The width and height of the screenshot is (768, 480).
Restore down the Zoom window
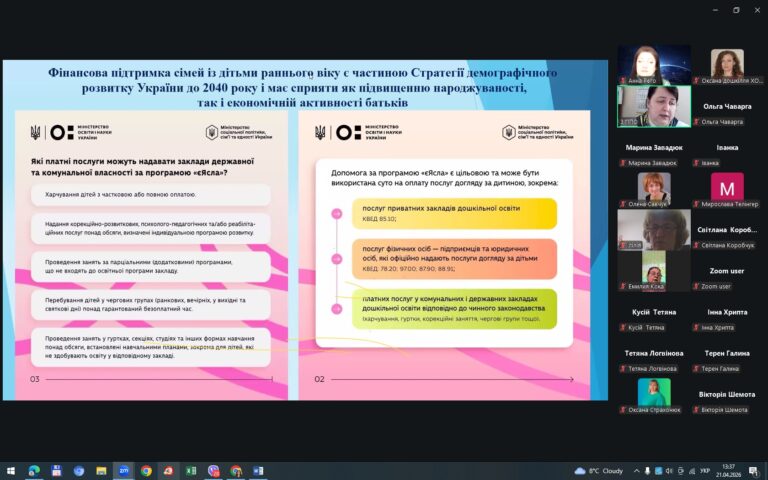tap(736, 9)
